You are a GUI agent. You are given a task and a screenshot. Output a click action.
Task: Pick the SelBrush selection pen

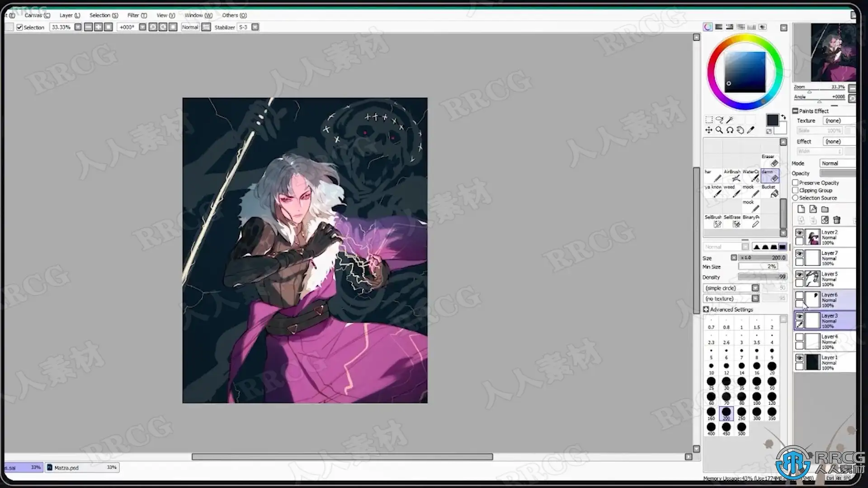click(713, 221)
